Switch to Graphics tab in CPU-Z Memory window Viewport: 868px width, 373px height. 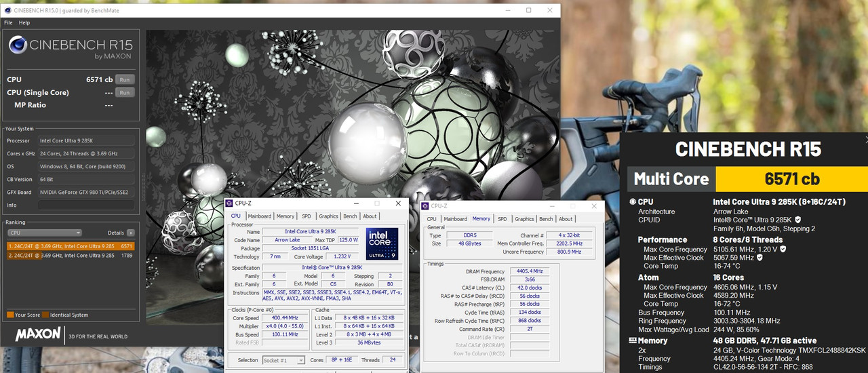(524, 219)
